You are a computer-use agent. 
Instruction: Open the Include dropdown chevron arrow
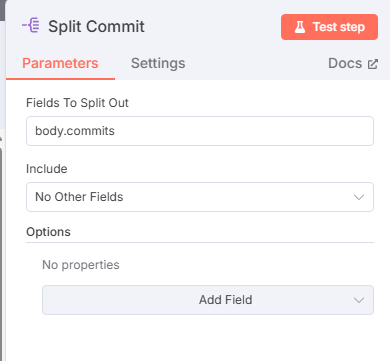(x=359, y=197)
